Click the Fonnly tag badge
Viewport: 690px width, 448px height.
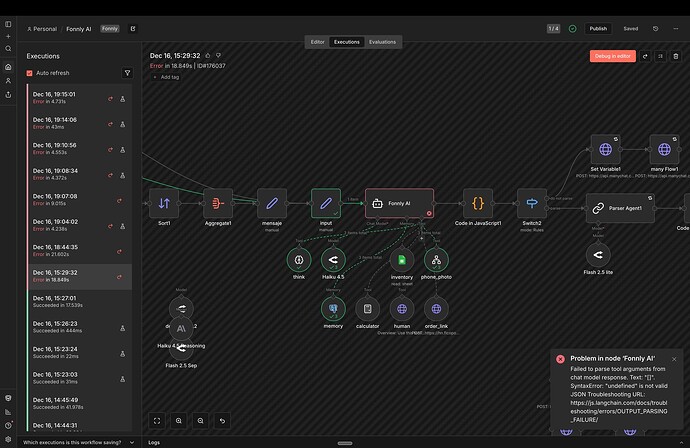110,29
